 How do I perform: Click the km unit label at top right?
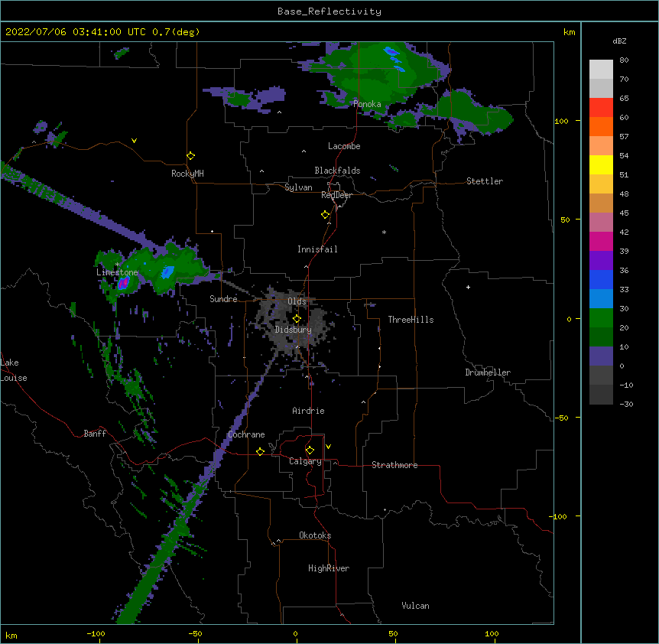tap(569, 32)
